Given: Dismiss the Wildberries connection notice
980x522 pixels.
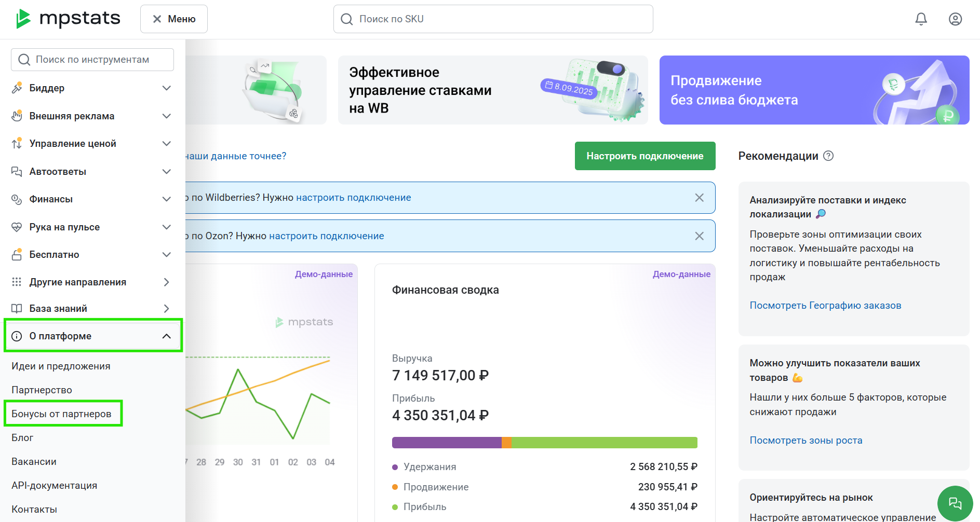Looking at the screenshot, I should pos(699,198).
